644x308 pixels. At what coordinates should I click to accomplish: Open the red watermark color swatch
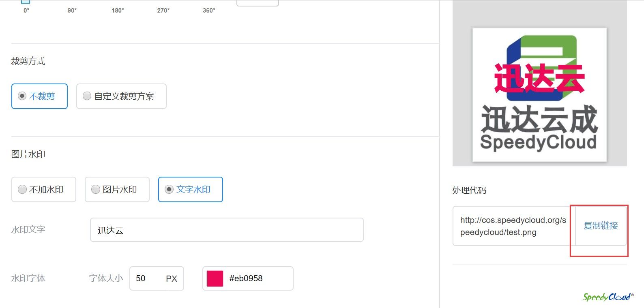[215, 278]
